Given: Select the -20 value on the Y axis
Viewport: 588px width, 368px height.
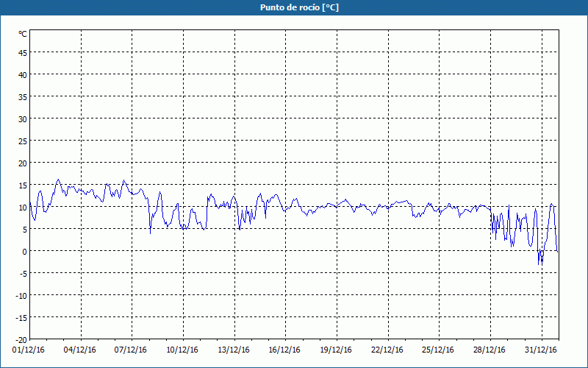Looking at the screenshot, I should coord(21,340).
